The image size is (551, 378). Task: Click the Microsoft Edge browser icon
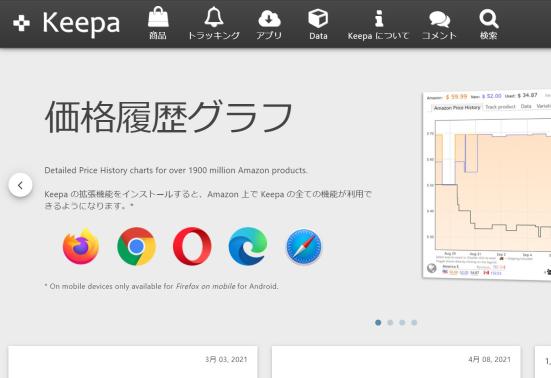[248, 246]
